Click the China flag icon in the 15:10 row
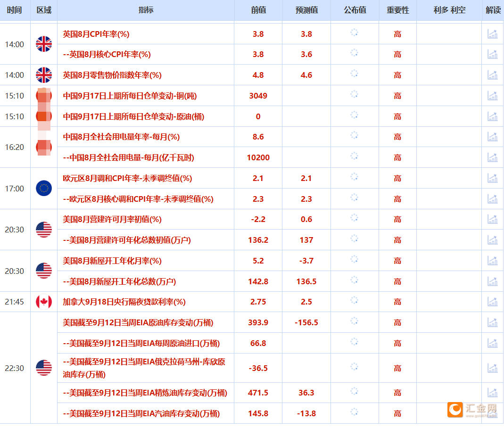 [43, 96]
